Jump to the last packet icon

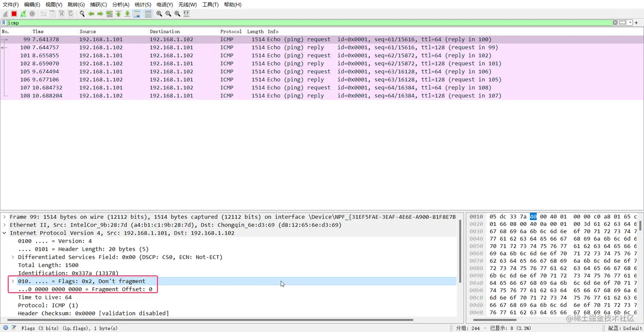point(127,14)
